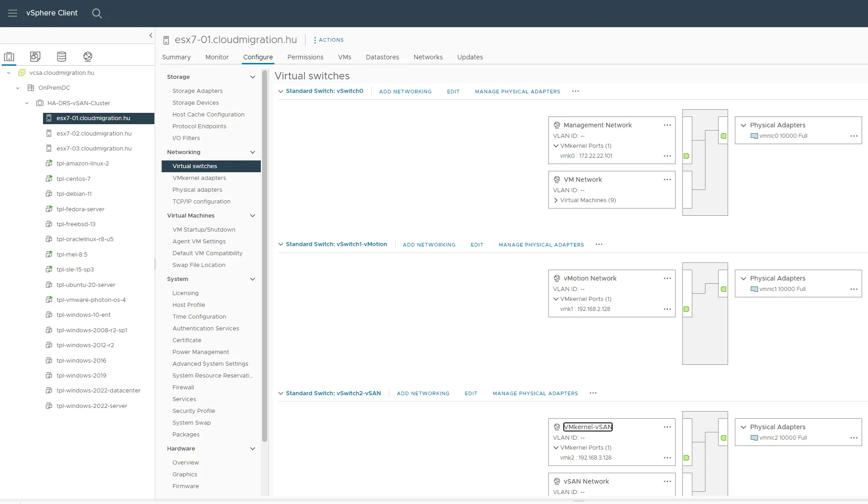Collapse Standard Switch vSwitch1-vMotion panel
The width and height of the screenshot is (868, 504).
click(281, 244)
